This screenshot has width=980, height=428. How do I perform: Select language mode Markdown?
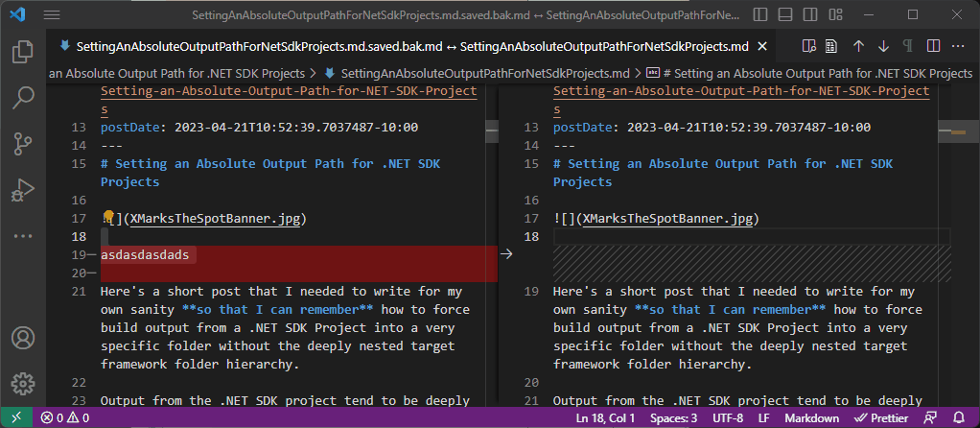click(812, 417)
